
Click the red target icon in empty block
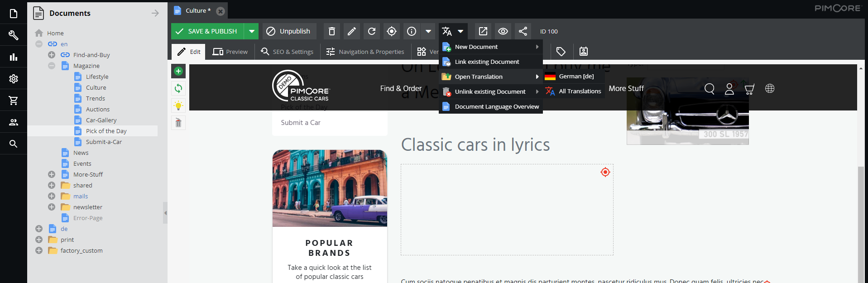605,172
